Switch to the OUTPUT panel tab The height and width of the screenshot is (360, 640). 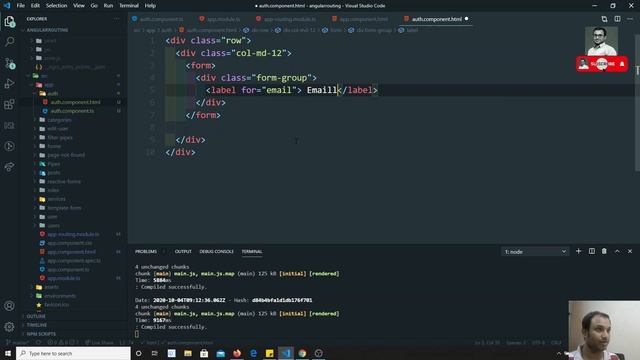(x=183, y=251)
